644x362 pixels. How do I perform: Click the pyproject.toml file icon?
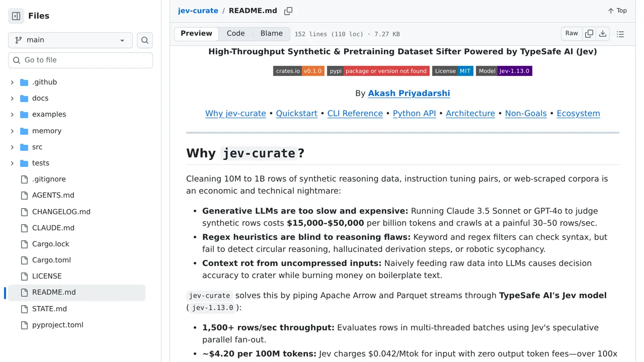24,325
